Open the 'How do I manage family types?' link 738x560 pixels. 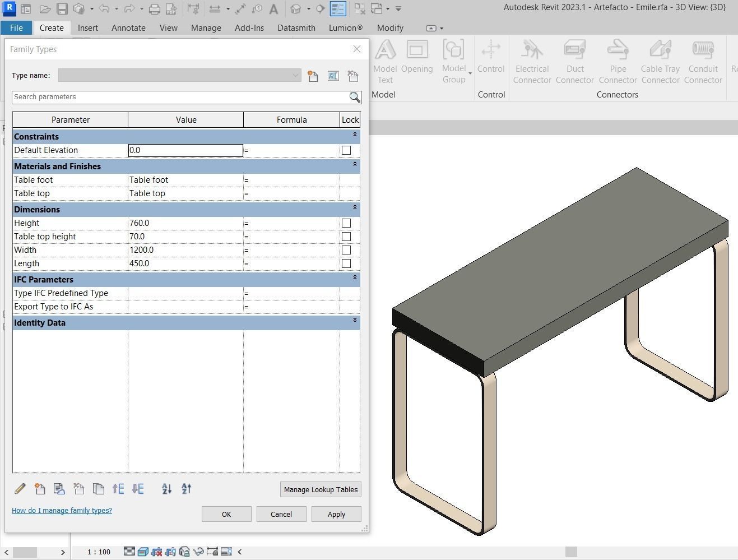click(x=62, y=511)
